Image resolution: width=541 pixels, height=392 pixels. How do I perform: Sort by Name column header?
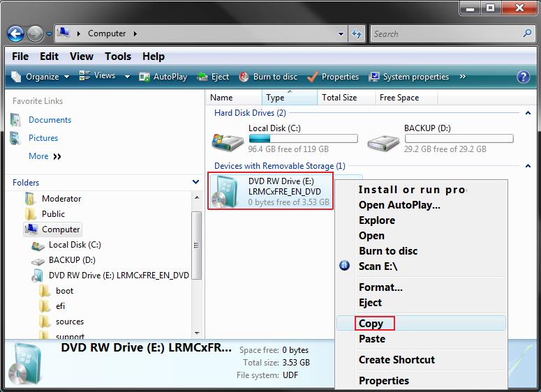[x=234, y=98]
